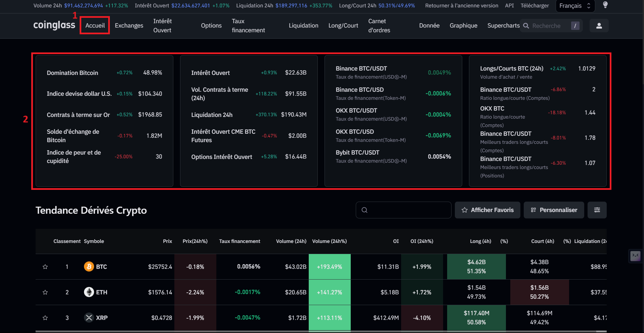Viewport: 644px width, 333px height.
Task: Click the Personnaliser button
Action: pyautogui.click(x=554, y=210)
